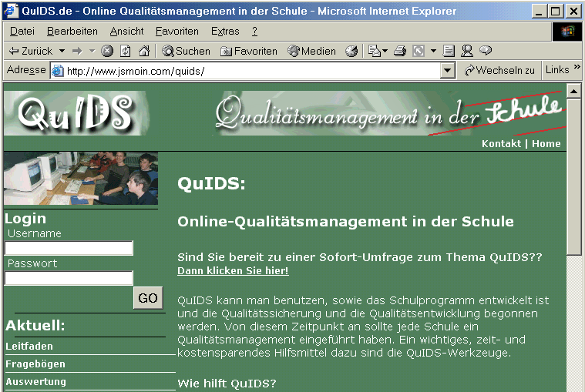Open the Suchen search pane

[186, 51]
